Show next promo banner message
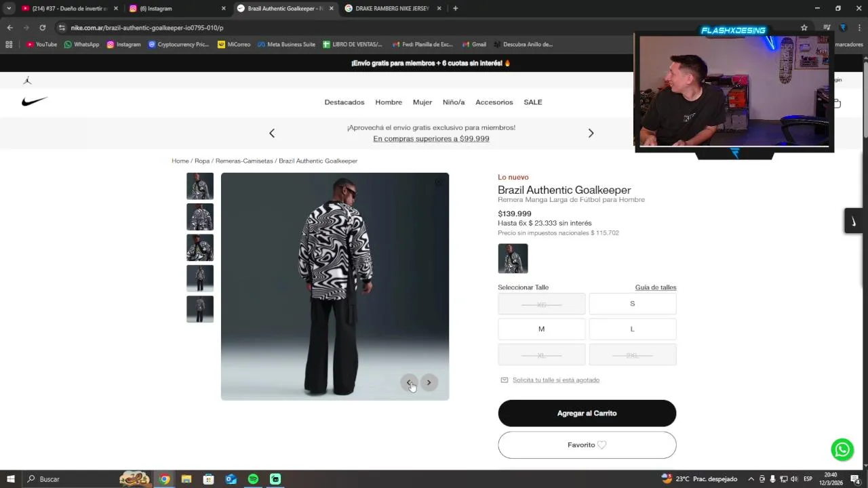868x488 pixels. (591, 133)
